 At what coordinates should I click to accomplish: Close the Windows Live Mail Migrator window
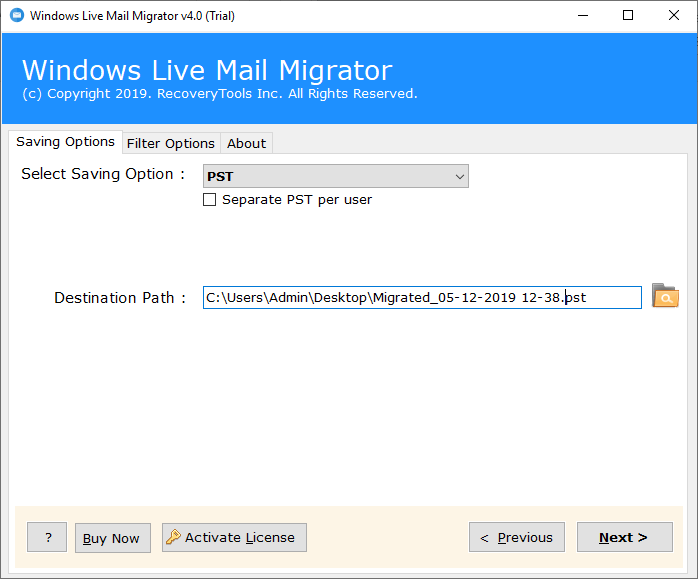pyautogui.click(x=674, y=16)
